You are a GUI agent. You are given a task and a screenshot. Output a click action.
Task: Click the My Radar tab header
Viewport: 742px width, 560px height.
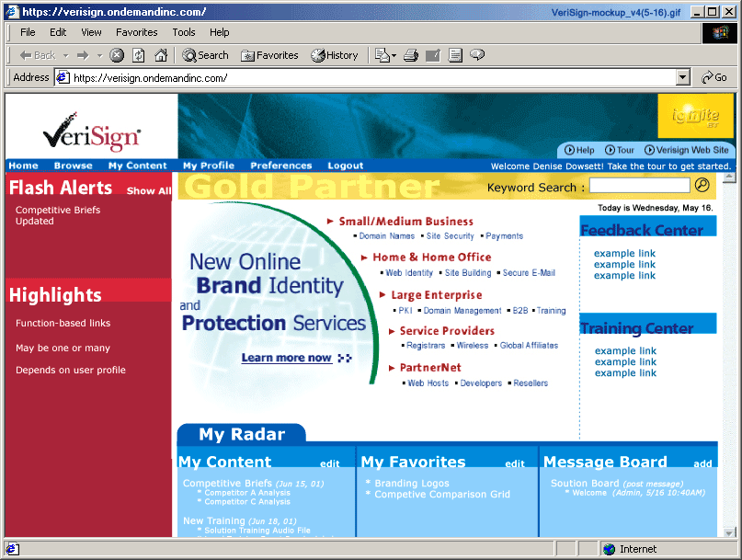242,434
